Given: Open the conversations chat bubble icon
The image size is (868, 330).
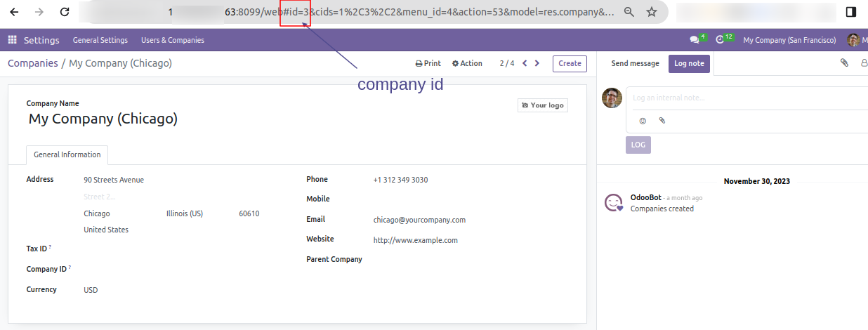Looking at the screenshot, I should (x=695, y=40).
